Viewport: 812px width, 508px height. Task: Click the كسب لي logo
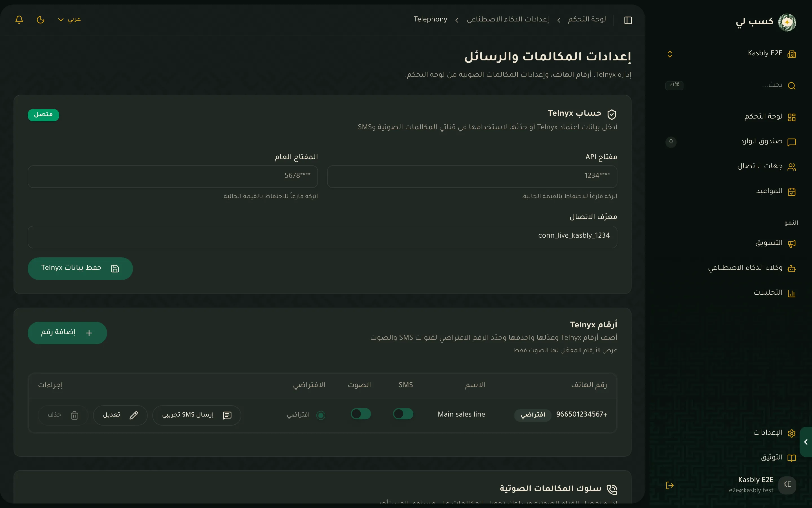click(766, 22)
